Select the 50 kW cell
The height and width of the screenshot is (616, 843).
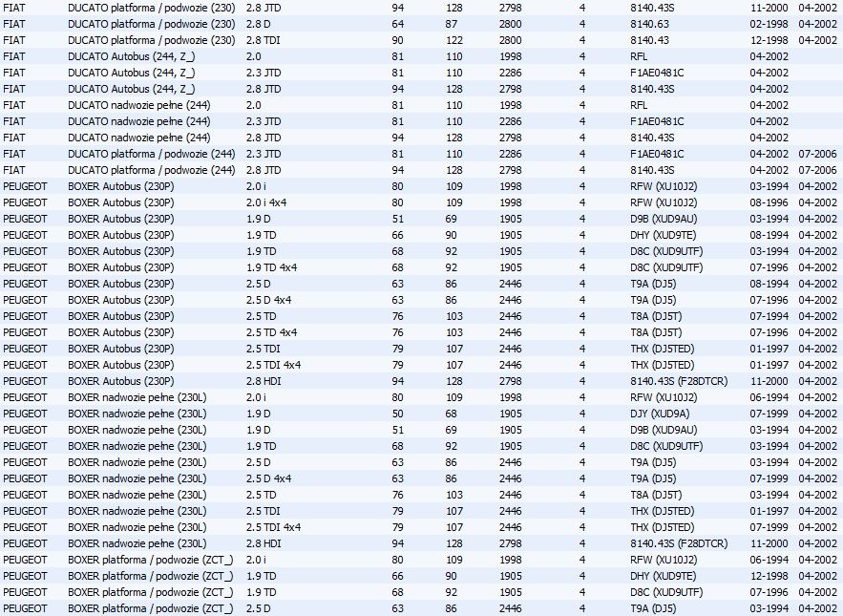398,414
